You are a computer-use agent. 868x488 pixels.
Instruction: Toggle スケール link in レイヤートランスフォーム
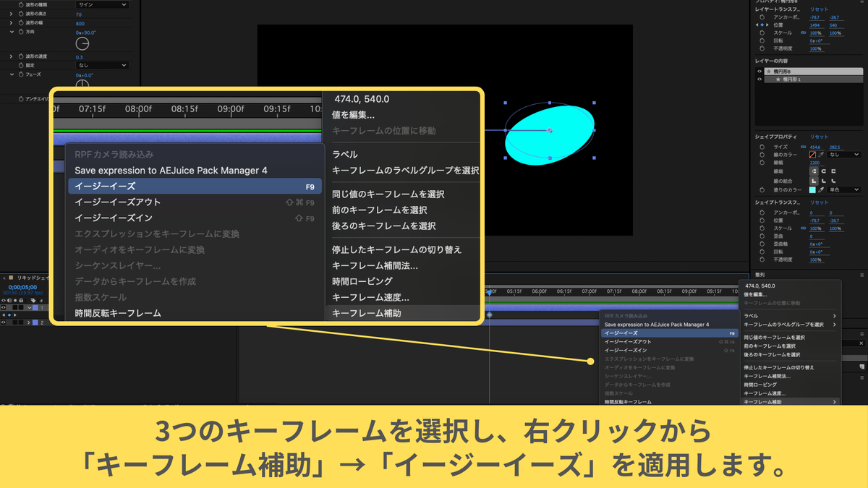[x=803, y=33]
